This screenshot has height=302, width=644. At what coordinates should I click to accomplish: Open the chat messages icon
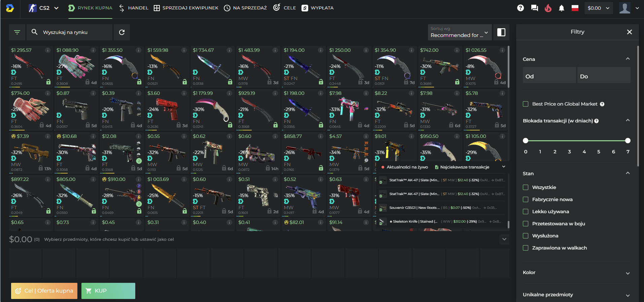(x=534, y=8)
